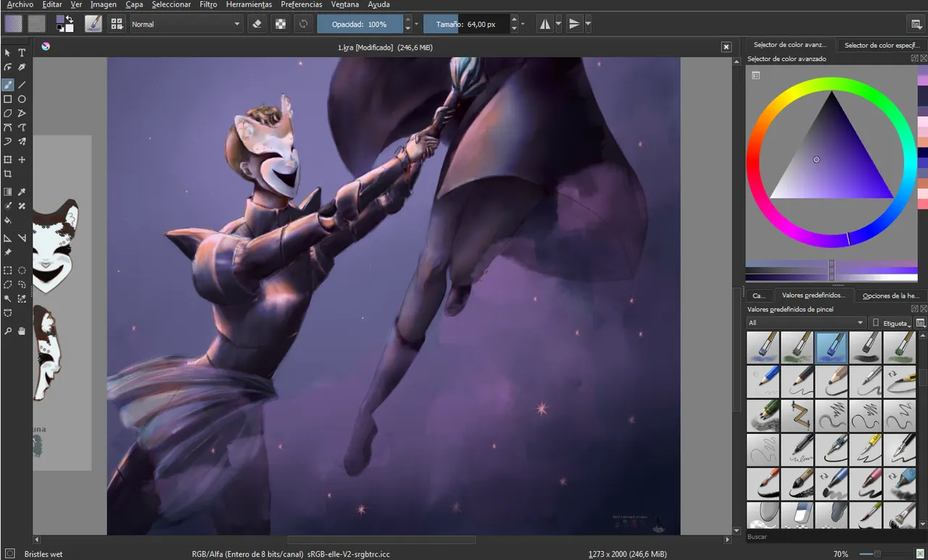The image size is (928, 560).
Task: Click inside the color selector triangle
Action: point(831,163)
